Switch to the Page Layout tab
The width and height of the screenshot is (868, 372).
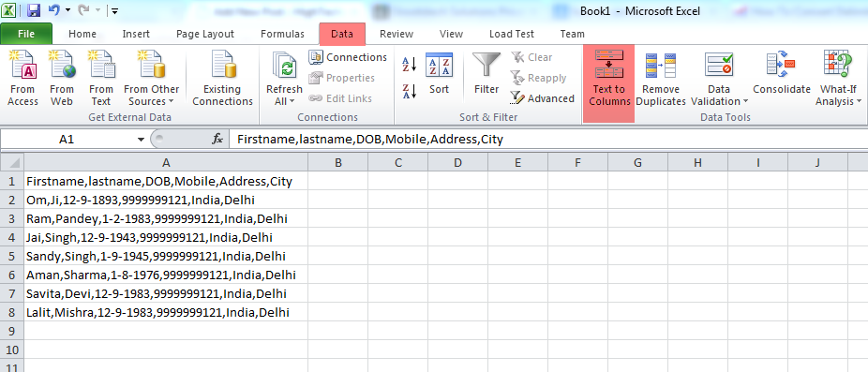pyautogui.click(x=205, y=34)
